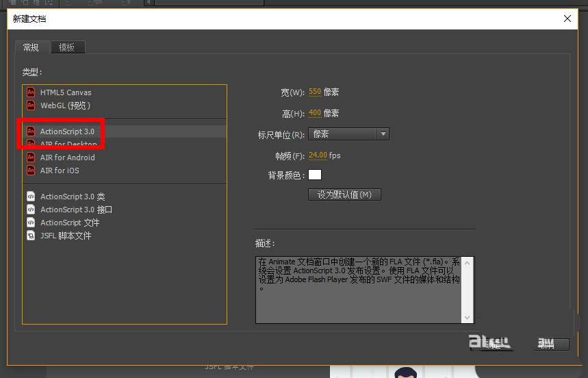Viewport: 588px width, 378px height.
Task: Click the JSFL 脚本文件 icon
Action: click(x=31, y=236)
